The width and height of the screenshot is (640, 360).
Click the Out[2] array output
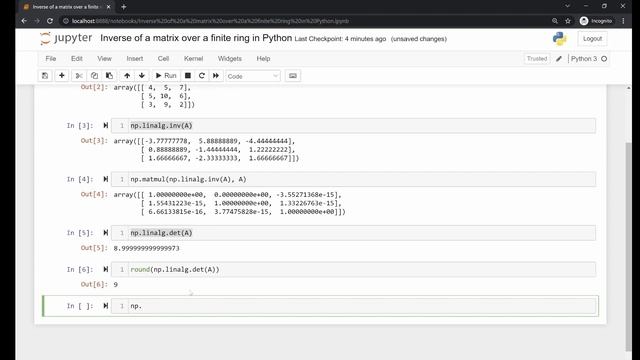[x=154, y=96]
